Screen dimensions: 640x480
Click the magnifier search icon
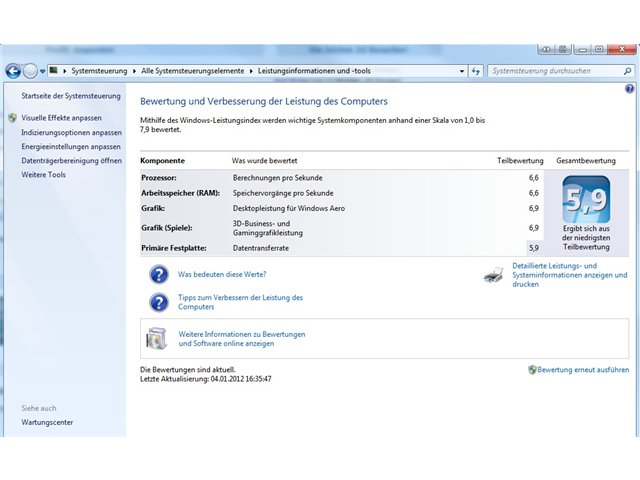[x=627, y=71]
